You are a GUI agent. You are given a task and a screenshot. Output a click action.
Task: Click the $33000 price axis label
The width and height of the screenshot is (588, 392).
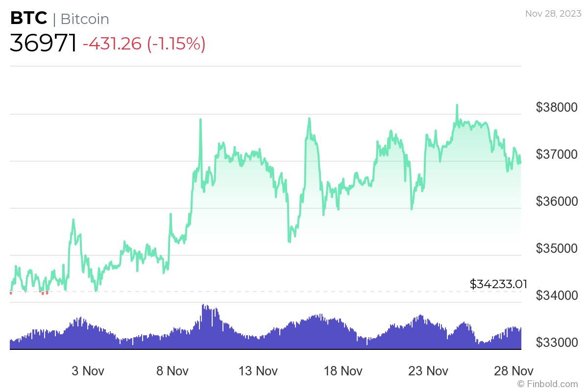coord(557,342)
